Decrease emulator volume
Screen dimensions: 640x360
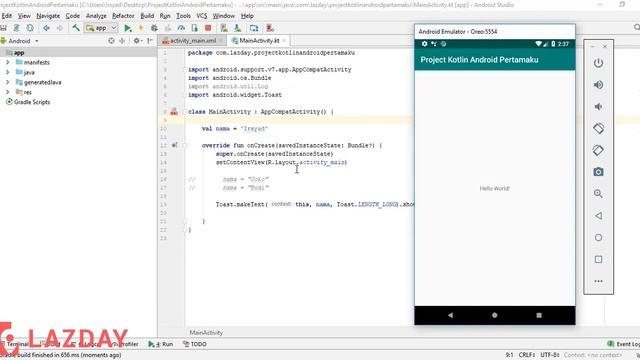598,107
